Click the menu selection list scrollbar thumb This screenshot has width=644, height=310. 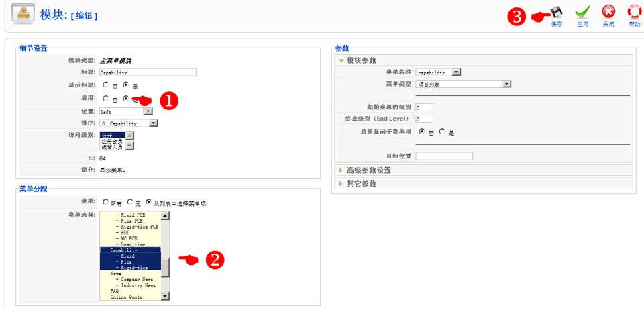[x=165, y=268]
